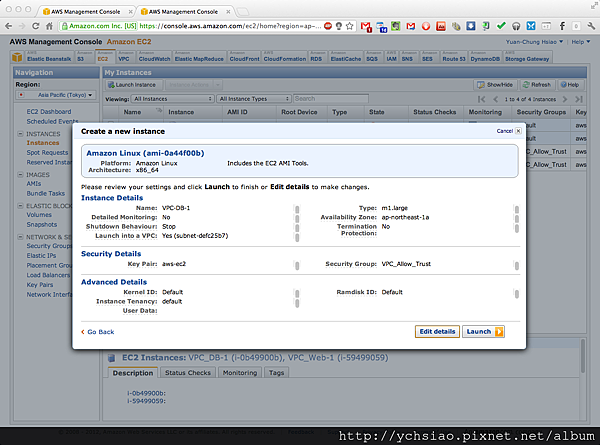The width and height of the screenshot is (600, 445).
Task: Click the Show/Hide columns button
Action: (495, 85)
